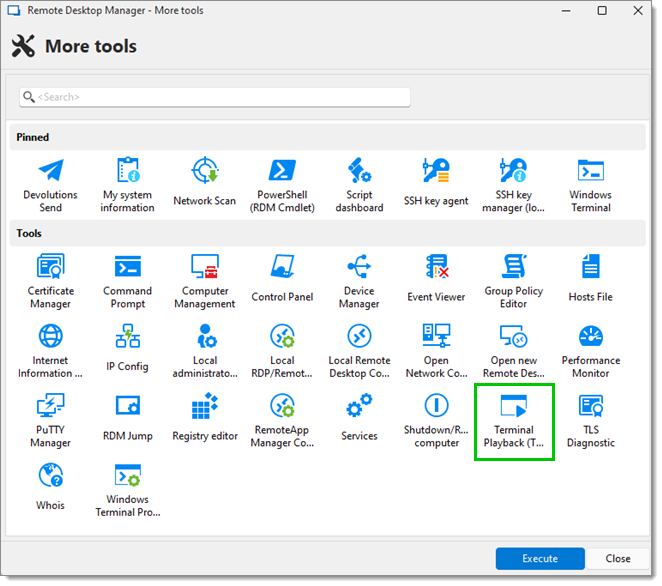Click the Execute button
The width and height of the screenshot is (662, 586).
(x=540, y=559)
